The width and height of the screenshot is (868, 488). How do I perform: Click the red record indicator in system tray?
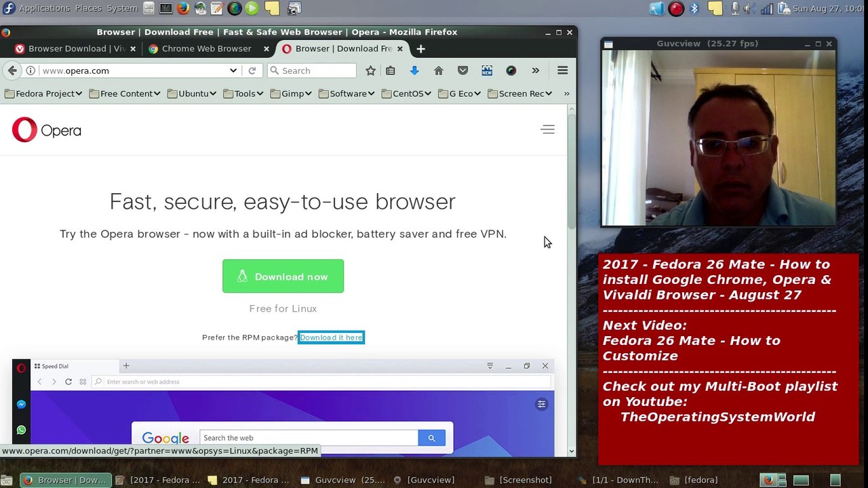[676, 9]
